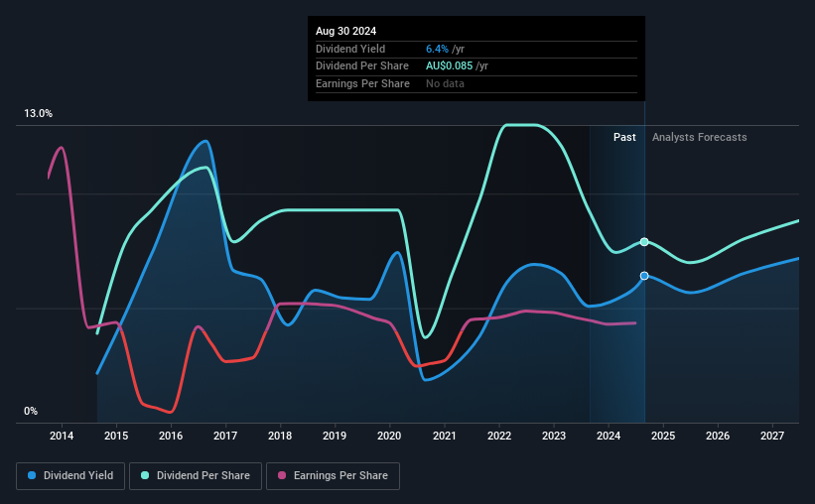Toggle the Dividend Yield legend button
The height and width of the screenshot is (504, 815).
(70, 476)
